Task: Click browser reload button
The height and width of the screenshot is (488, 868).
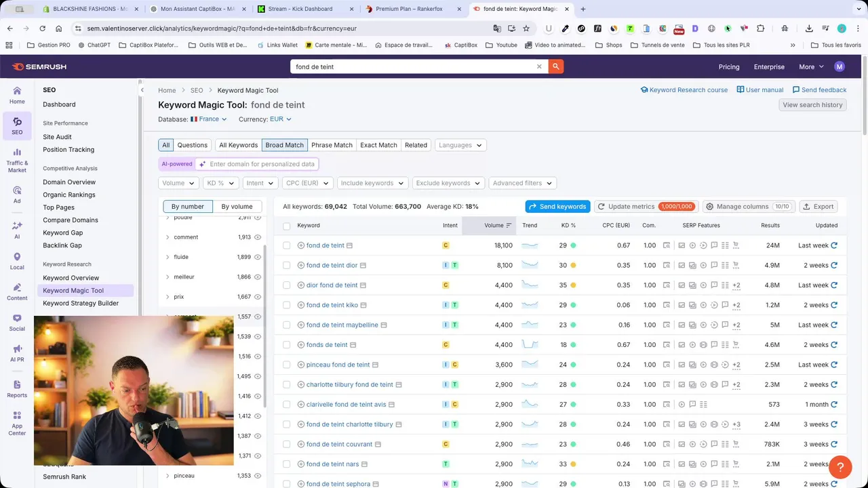Action: [x=42, y=28]
